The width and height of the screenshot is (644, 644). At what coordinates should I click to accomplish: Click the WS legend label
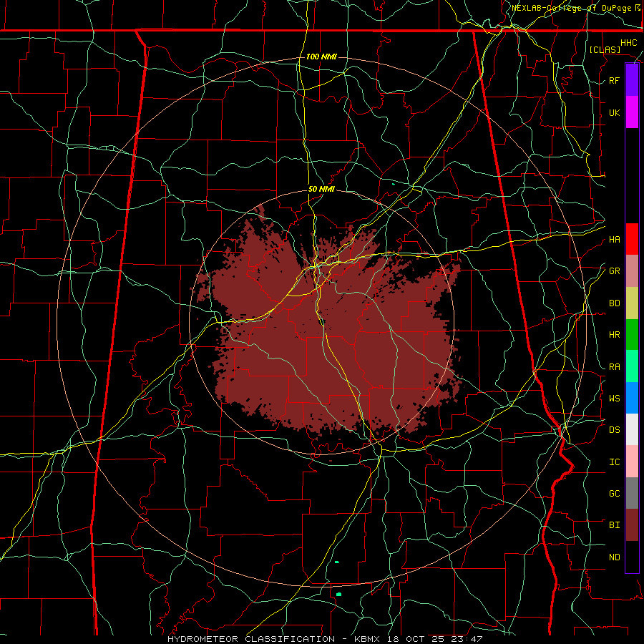(614, 398)
